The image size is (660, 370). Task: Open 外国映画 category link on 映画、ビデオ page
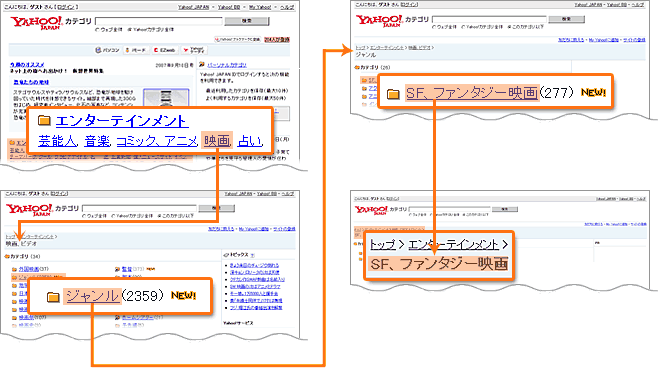coord(29,269)
